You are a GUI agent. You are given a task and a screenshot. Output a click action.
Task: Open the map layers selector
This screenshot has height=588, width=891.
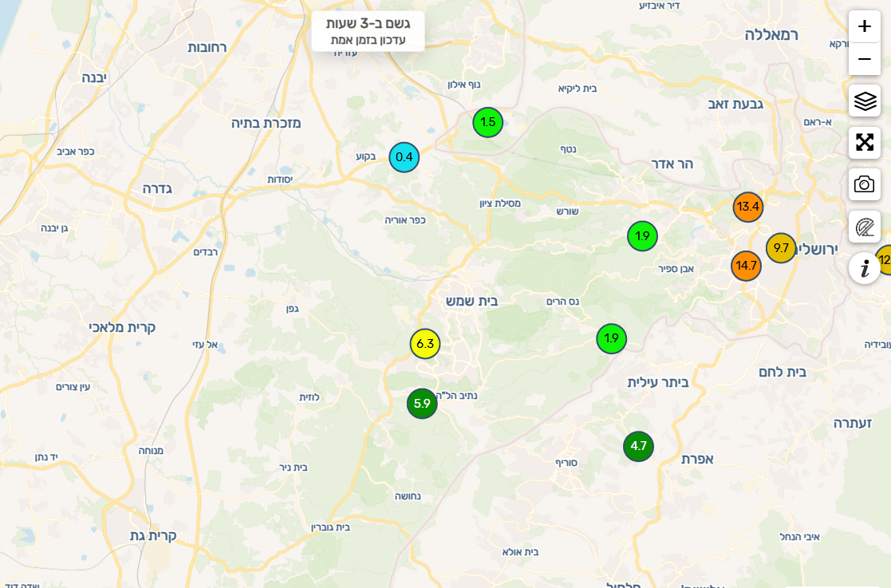(865, 101)
